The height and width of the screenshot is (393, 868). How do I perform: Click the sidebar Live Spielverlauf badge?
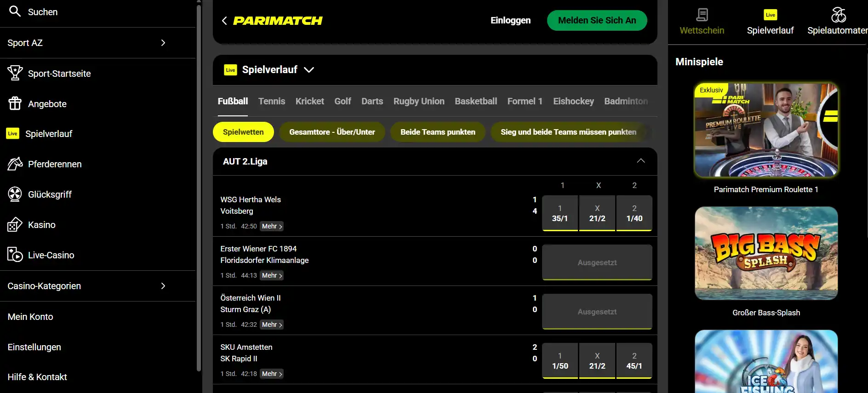pyautogui.click(x=12, y=134)
